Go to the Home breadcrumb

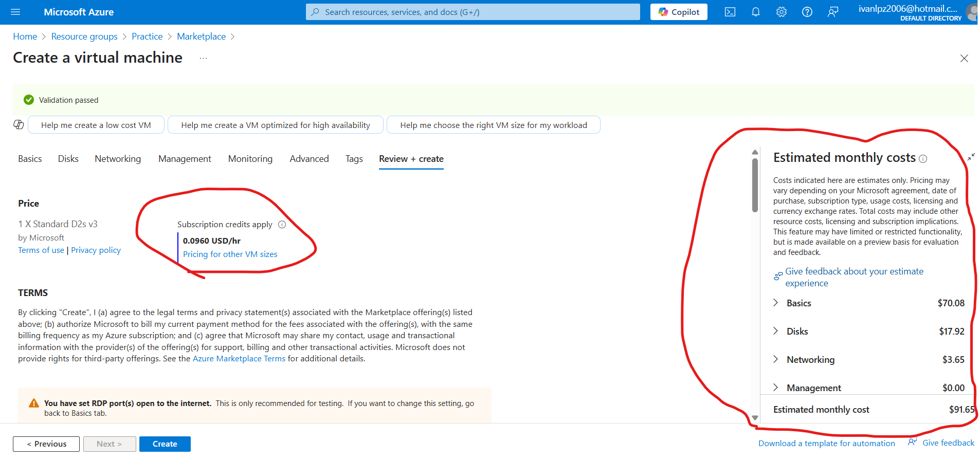click(x=25, y=36)
